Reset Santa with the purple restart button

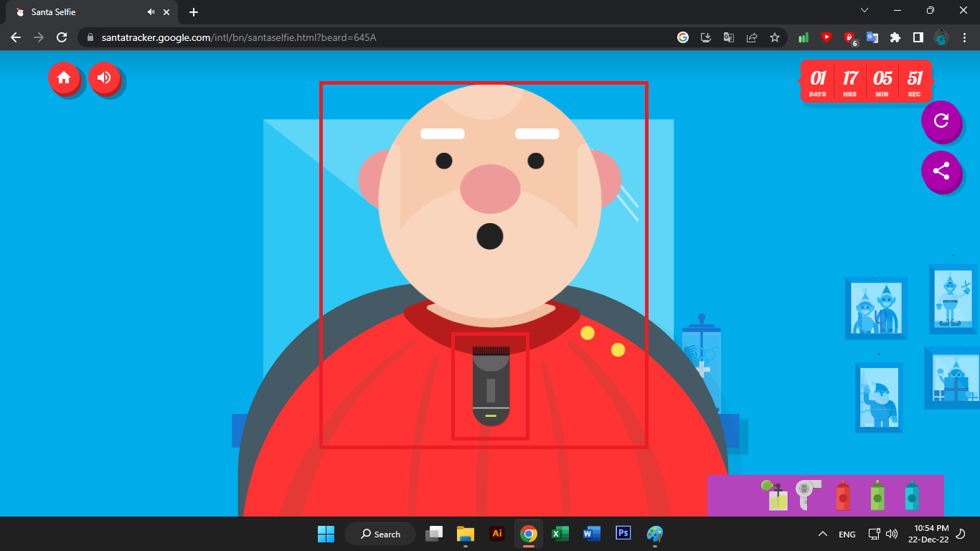[x=941, y=121]
